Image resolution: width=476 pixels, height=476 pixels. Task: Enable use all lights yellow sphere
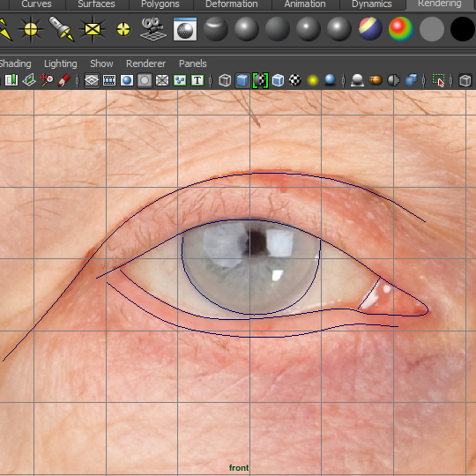[x=313, y=80]
